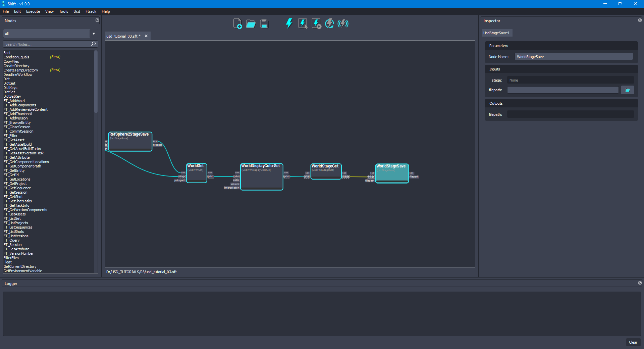Create a new graph with the new file icon
644x349 pixels.
(x=238, y=23)
